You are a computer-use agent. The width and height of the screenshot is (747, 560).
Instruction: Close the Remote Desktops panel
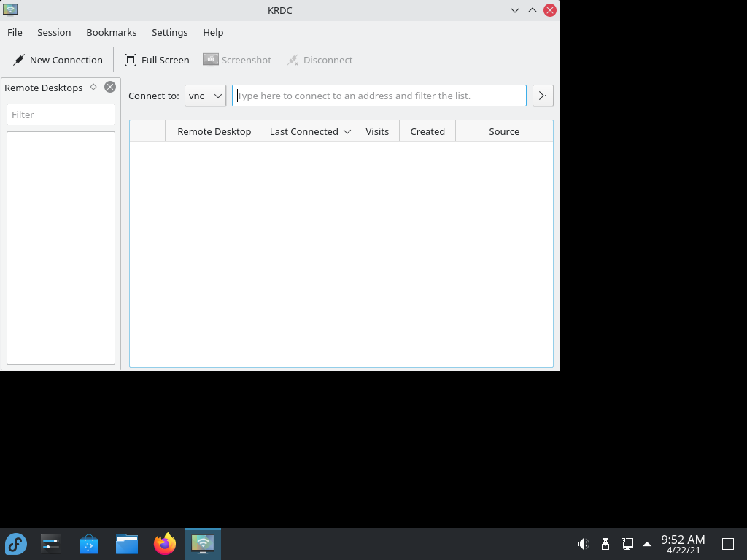(110, 87)
